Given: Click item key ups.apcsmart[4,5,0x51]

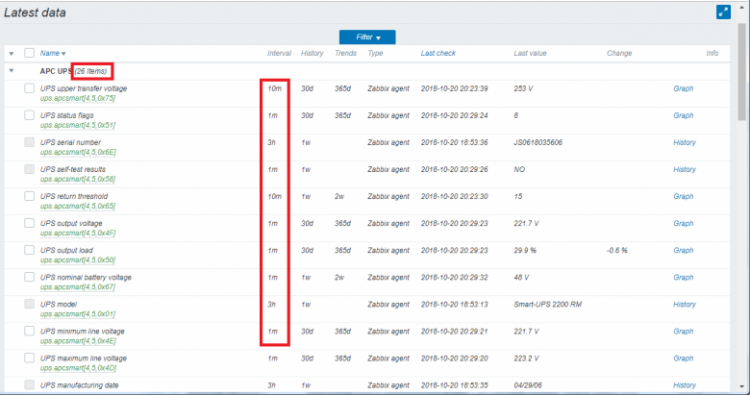Looking at the screenshot, I should click(77, 125).
